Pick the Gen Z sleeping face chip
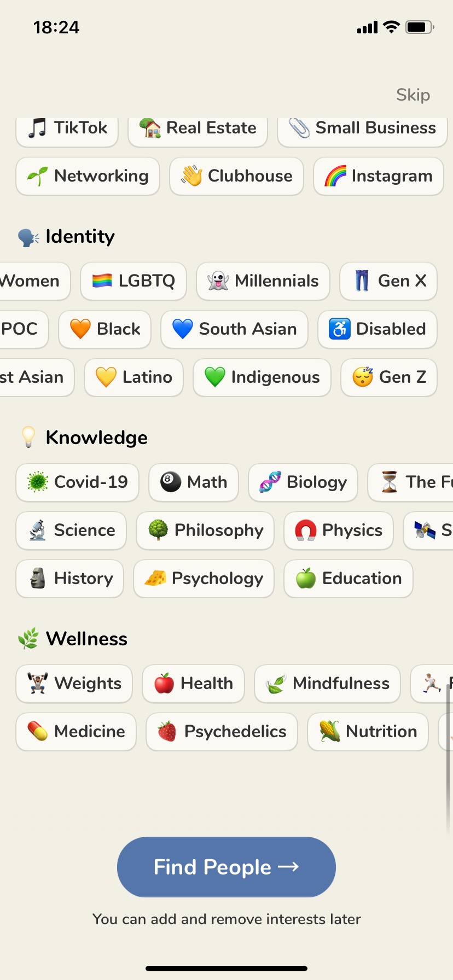The width and height of the screenshot is (453, 980). (x=389, y=377)
